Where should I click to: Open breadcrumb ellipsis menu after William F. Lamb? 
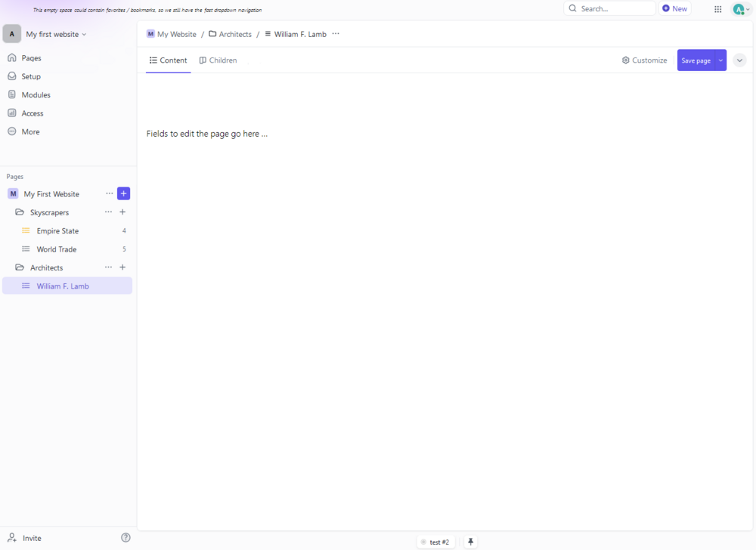point(336,34)
